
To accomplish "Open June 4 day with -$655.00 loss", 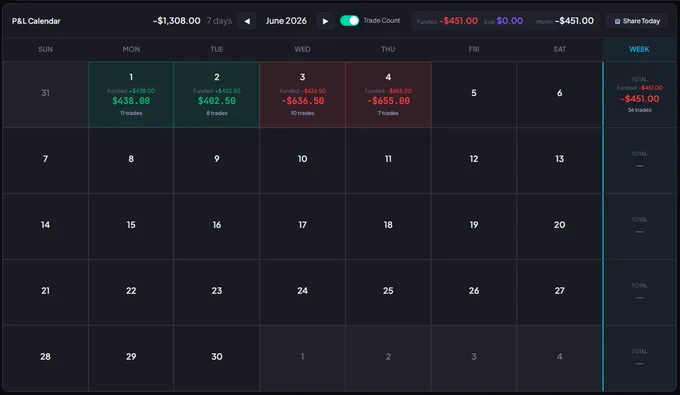I will coord(388,95).
